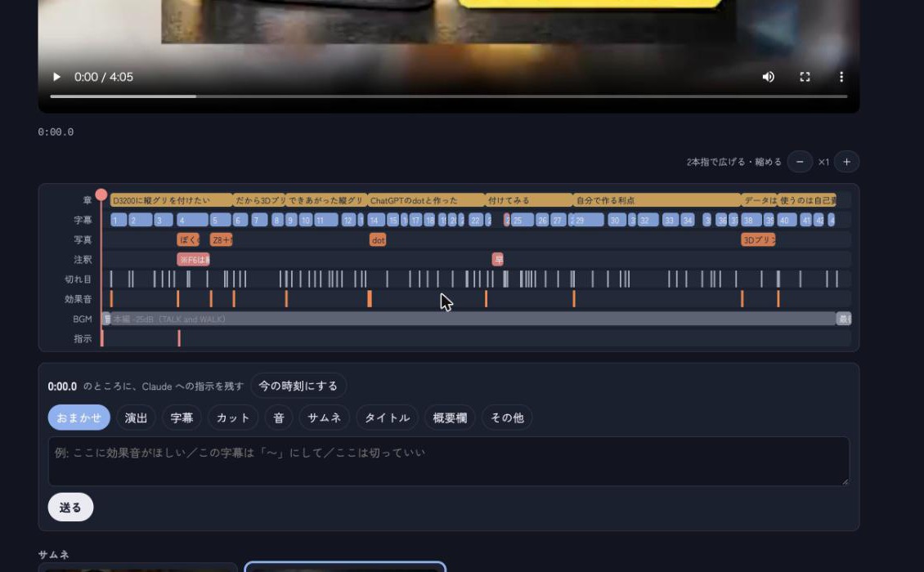Select chapter '付けてみる' on the timeline
This screenshot has height=572, width=924.
point(529,200)
